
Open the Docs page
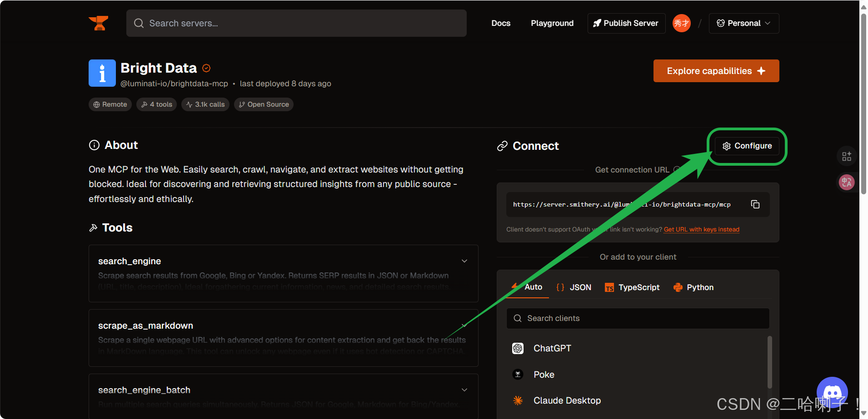pyautogui.click(x=501, y=23)
